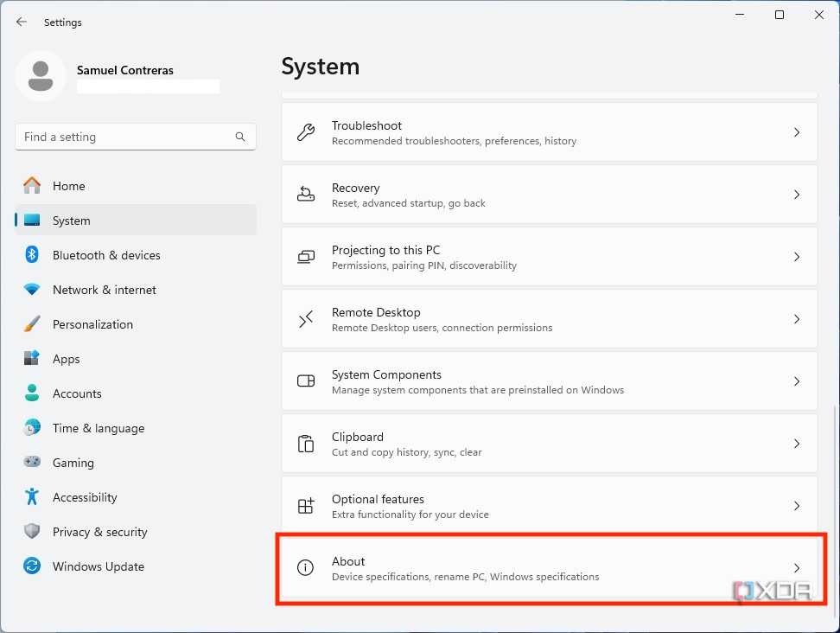The height and width of the screenshot is (633, 840).
Task: Click the Privacy & security shield icon
Action: (32, 531)
